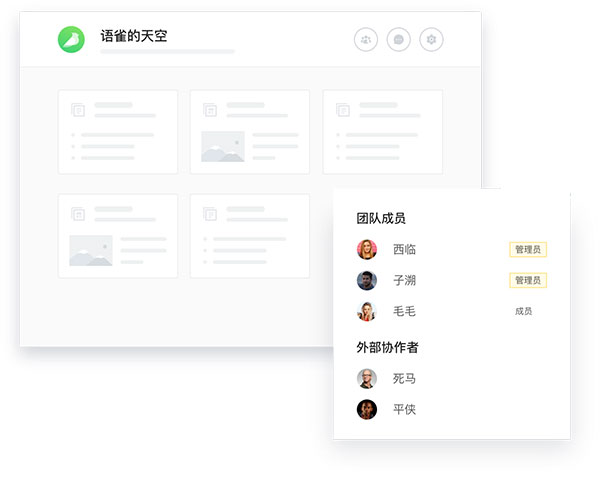This screenshot has width=600, height=477.
Task: Click the document icon of the top-left card
Action: coord(78,109)
